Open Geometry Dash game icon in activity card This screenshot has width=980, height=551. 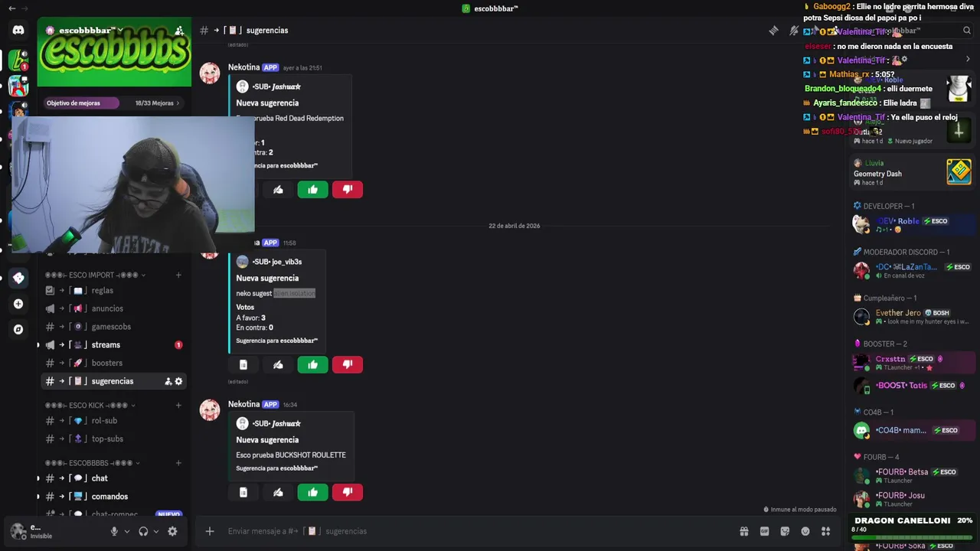pos(959,171)
